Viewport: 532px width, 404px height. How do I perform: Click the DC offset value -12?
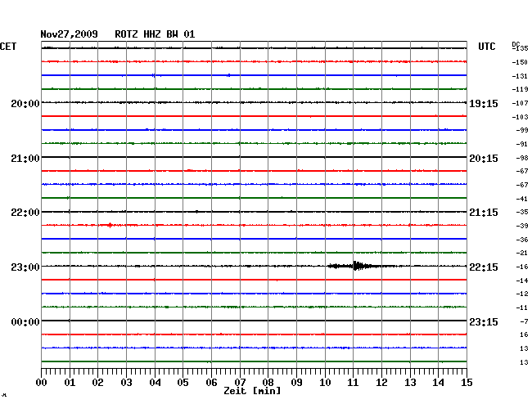pyautogui.click(x=522, y=294)
